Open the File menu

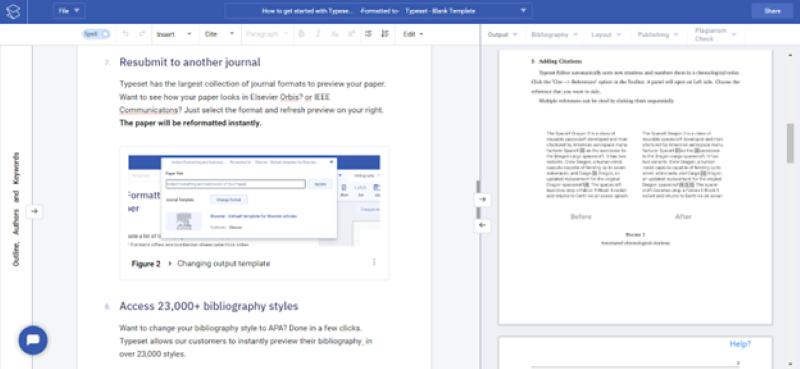tap(69, 11)
